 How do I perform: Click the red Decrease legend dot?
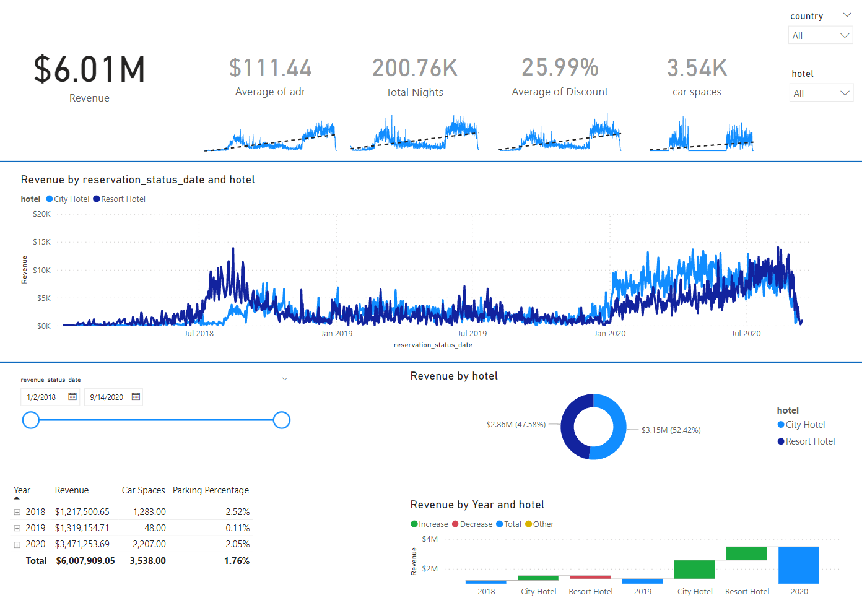456,524
